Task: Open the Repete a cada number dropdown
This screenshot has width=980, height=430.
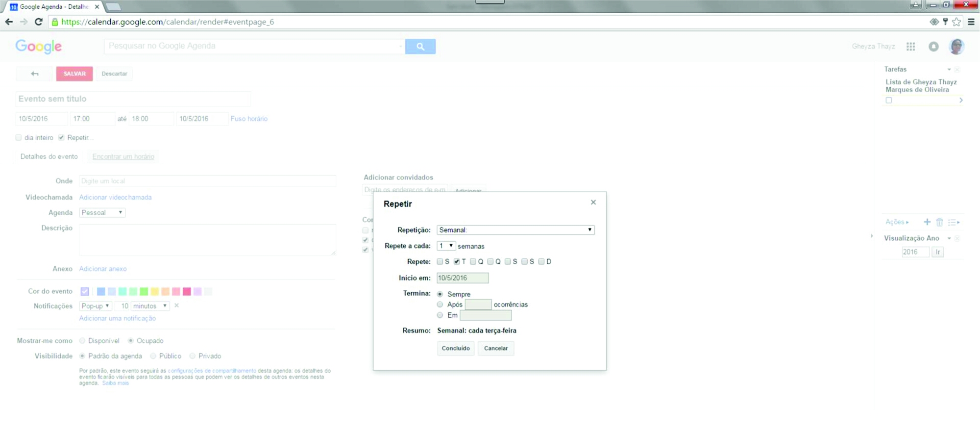Action: [446, 246]
